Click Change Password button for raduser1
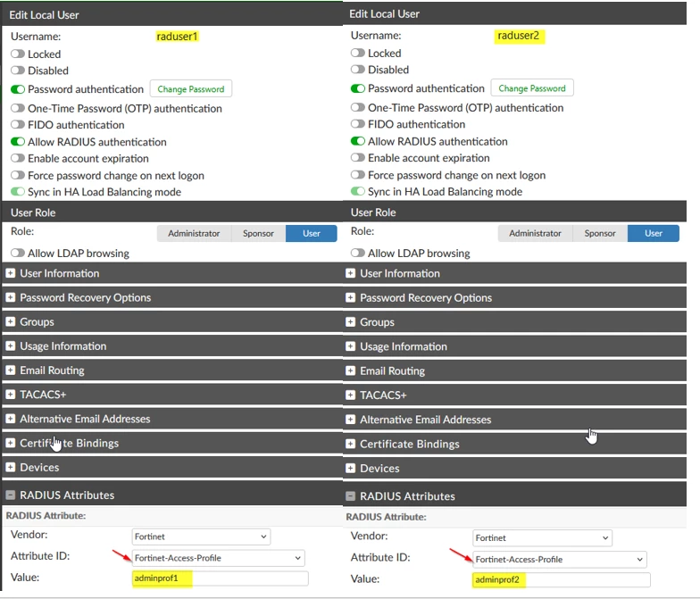 click(191, 89)
